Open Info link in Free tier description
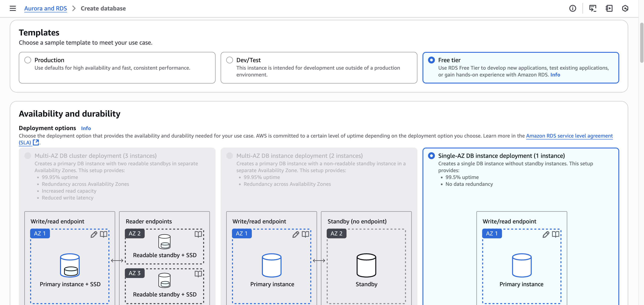The image size is (644, 305). [555, 75]
